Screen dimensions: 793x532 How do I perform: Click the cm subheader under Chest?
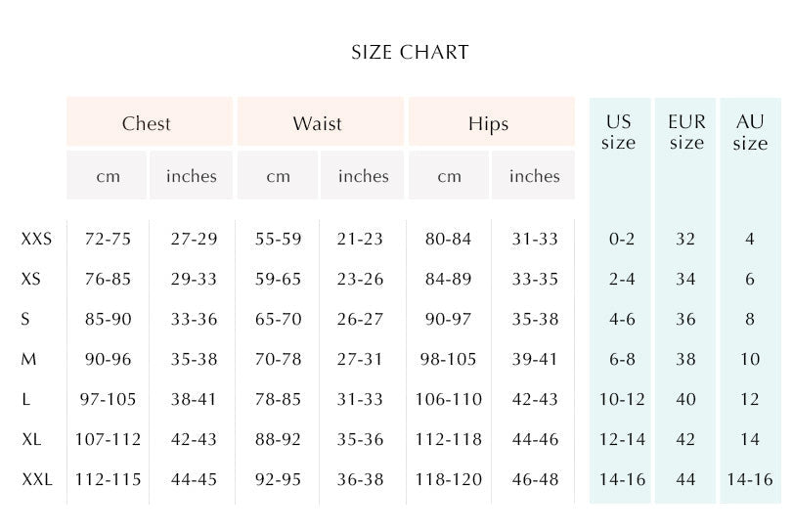pos(108,177)
